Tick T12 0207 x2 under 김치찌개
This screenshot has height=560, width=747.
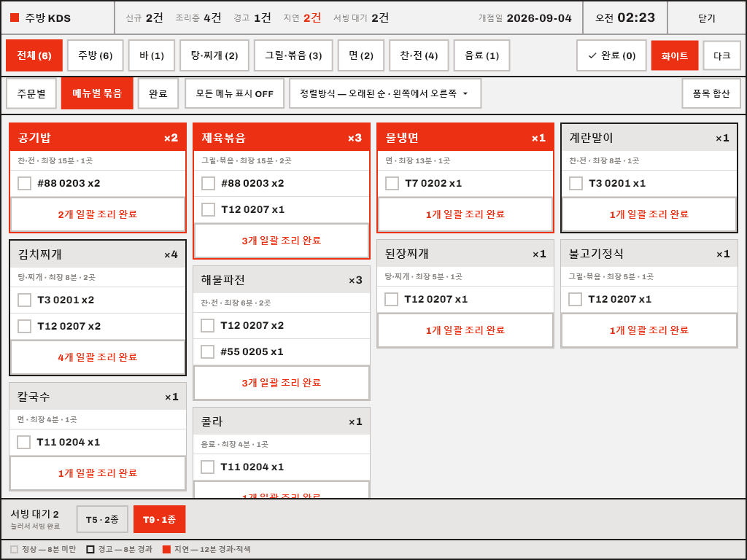click(x=24, y=326)
